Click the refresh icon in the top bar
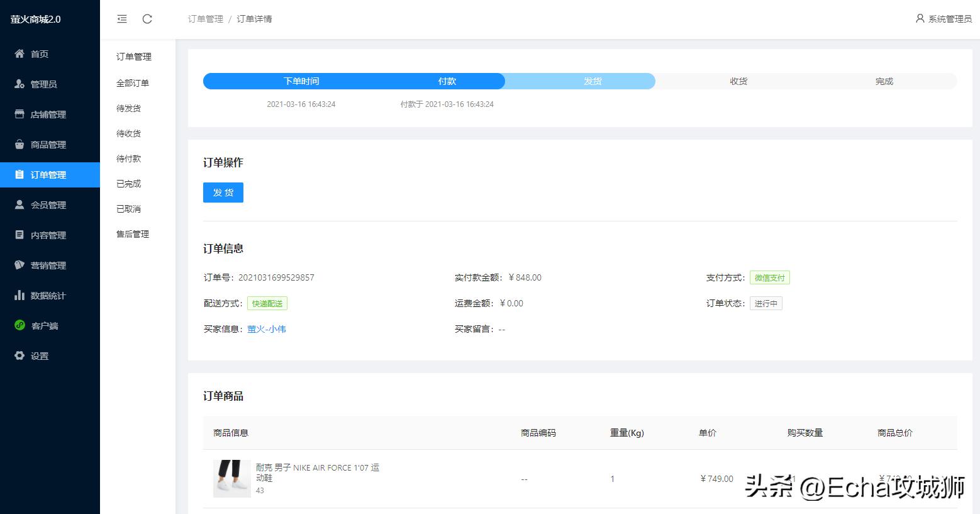The width and height of the screenshot is (980, 514). pos(147,19)
